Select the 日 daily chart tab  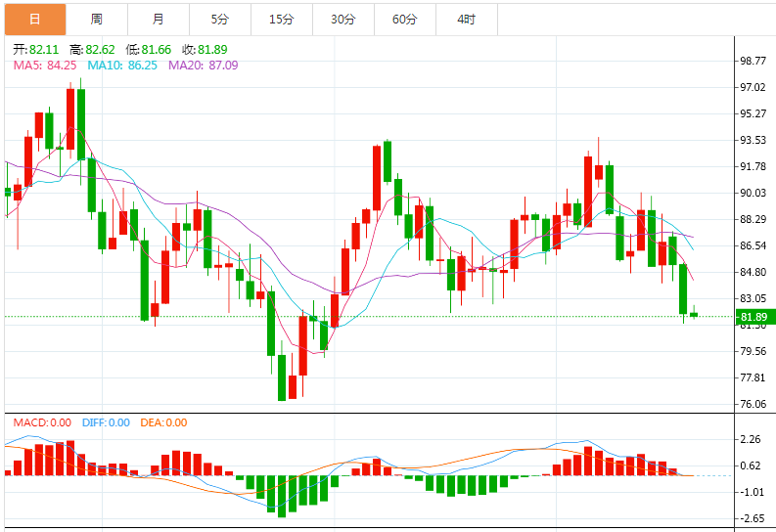click(x=35, y=20)
